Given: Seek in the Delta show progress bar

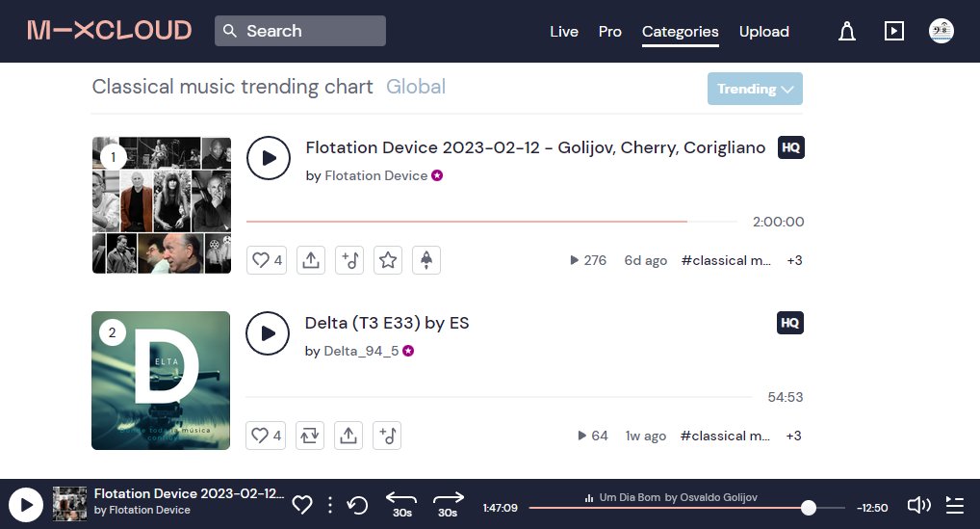Looking at the screenshot, I should [499, 396].
